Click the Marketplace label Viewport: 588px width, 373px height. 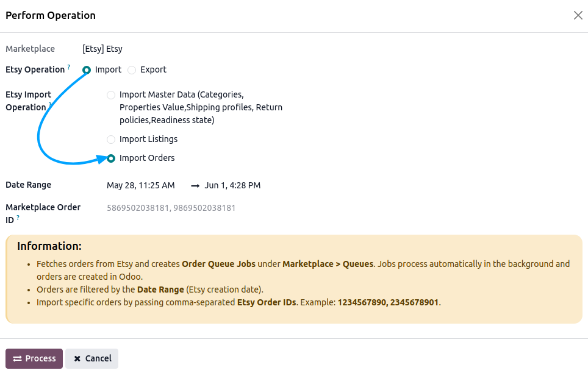point(30,49)
